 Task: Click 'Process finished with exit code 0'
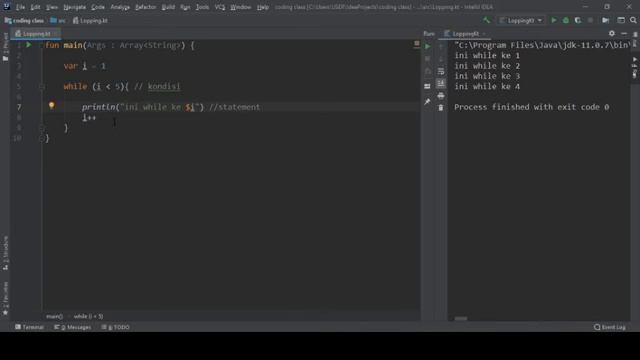[531, 107]
